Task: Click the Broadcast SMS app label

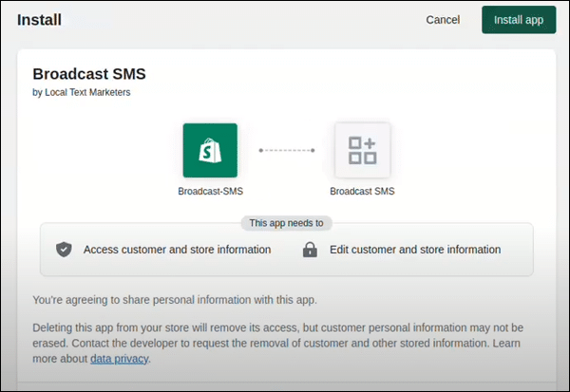Action: 362,191
